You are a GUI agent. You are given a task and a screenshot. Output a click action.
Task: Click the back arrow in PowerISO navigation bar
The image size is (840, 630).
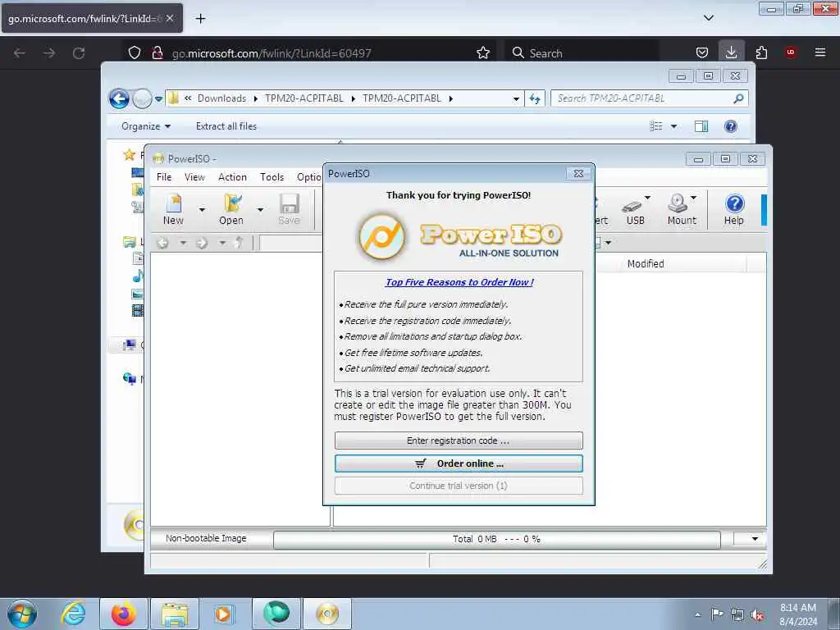(x=163, y=243)
